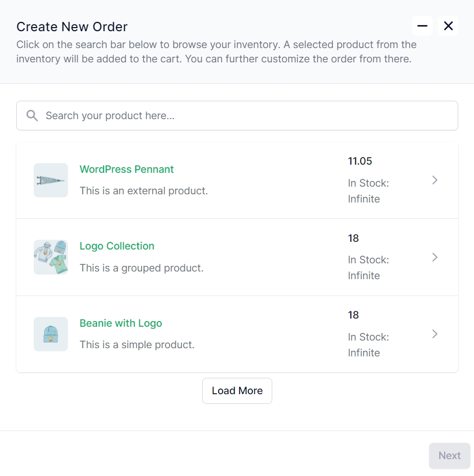Expand the Beanie with Logo row chevron
Image resolution: width=474 pixels, height=476 pixels.
click(x=435, y=334)
